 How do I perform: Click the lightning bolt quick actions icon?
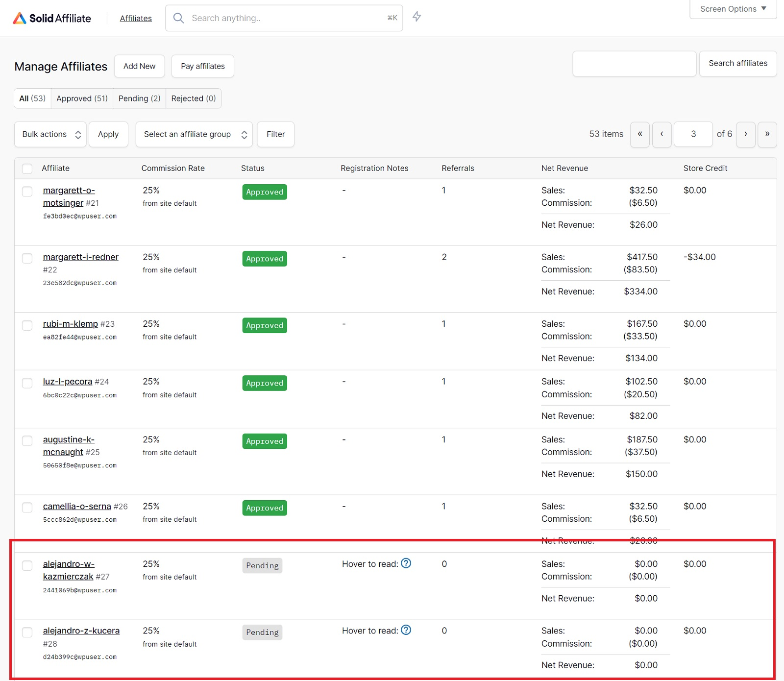(x=416, y=17)
